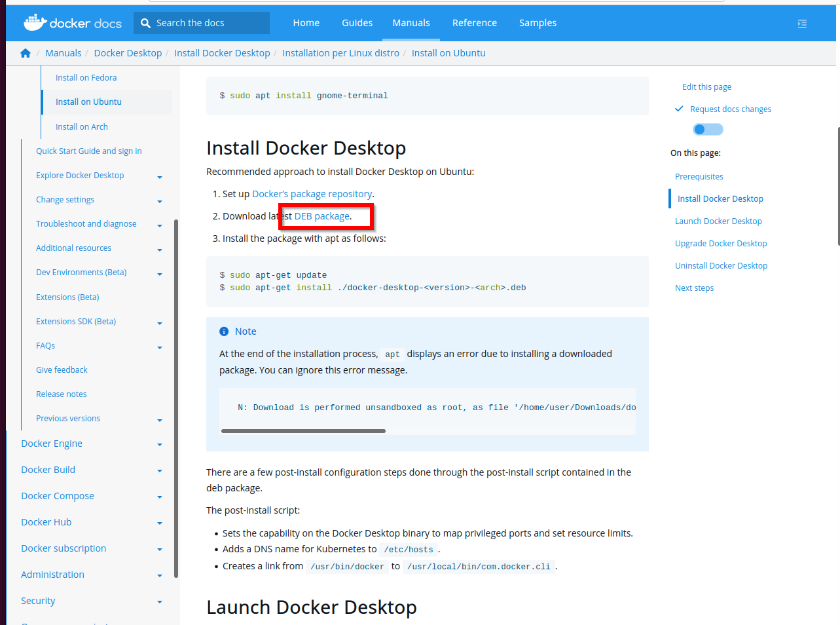Image resolution: width=840 pixels, height=625 pixels.
Task: Expand Previous versions arrow
Action: [160, 420]
